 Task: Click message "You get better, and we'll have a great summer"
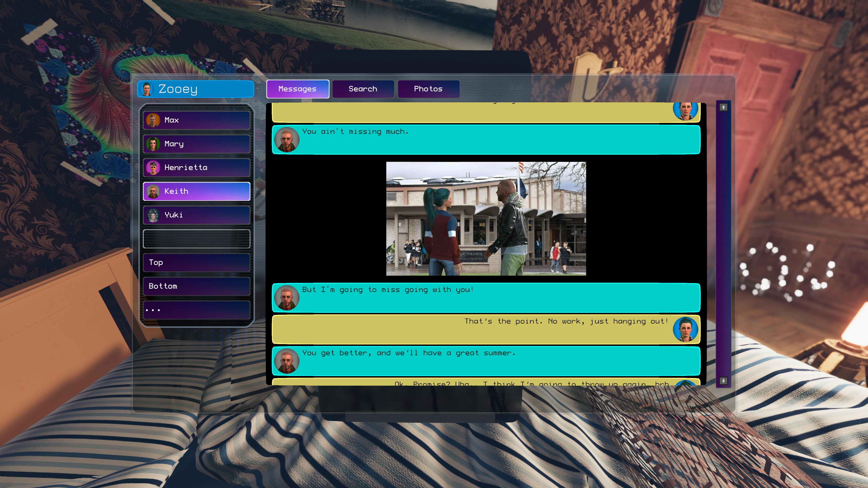[408, 353]
